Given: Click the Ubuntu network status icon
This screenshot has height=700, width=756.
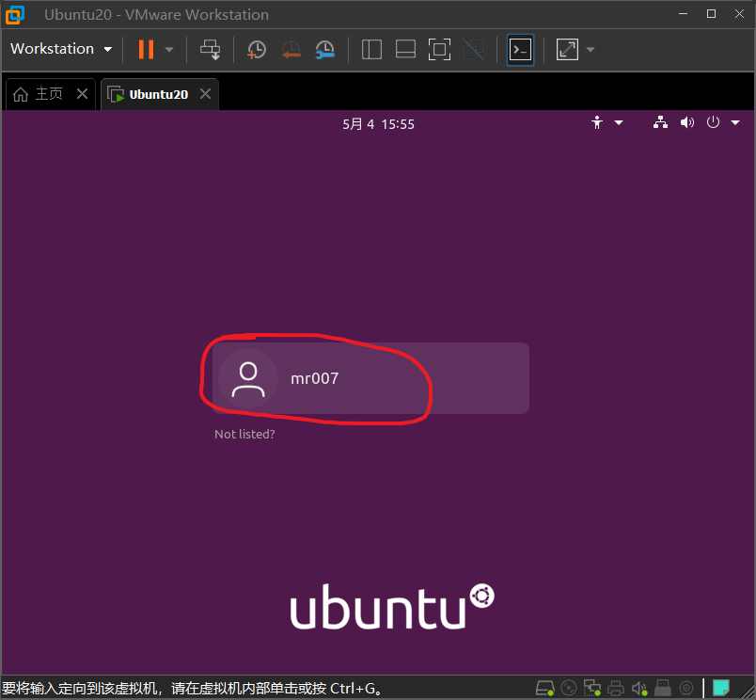Looking at the screenshot, I should point(660,122).
